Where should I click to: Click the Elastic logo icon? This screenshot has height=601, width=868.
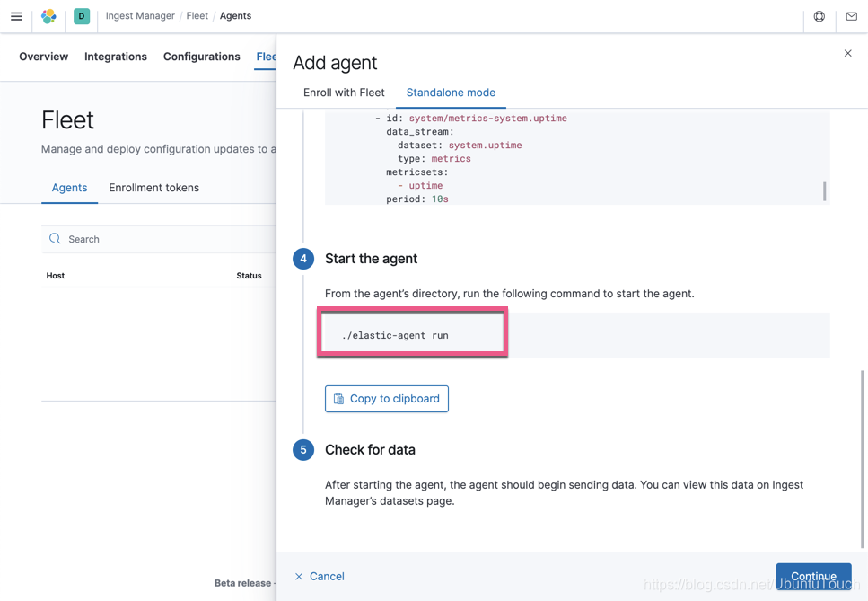[x=48, y=16]
